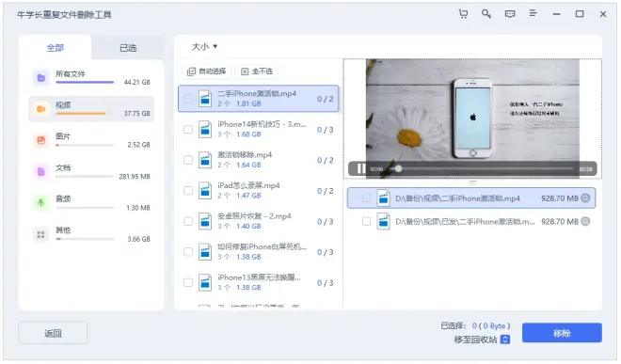Click video file icon for iPhone14新机技巧
This screenshot has width=621, height=364.
pos(205,130)
